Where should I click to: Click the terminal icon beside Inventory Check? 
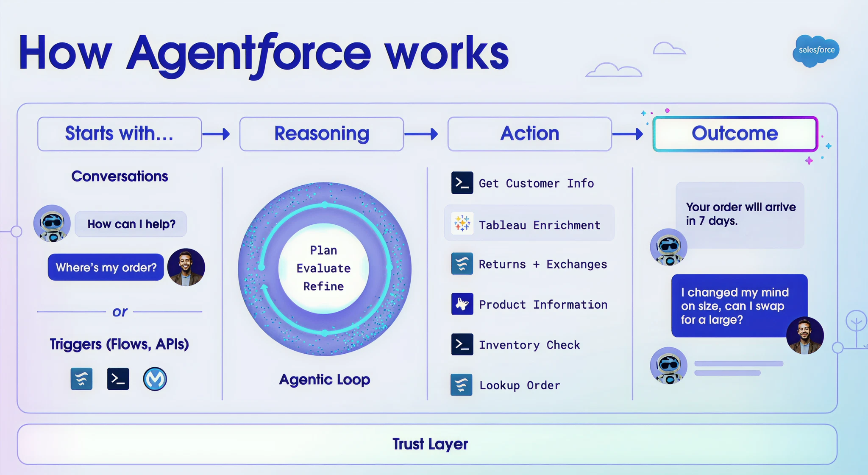click(x=462, y=344)
